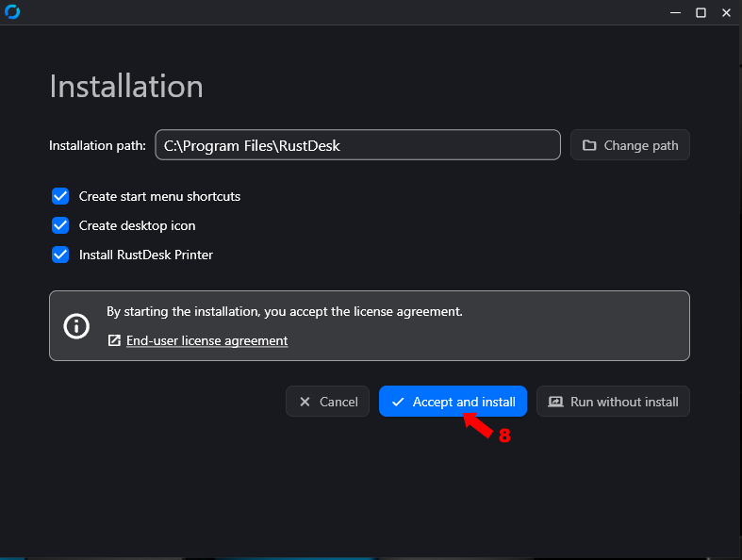The height and width of the screenshot is (560, 742).
Task: Click the external-link icon beside license agreement
Action: pyautogui.click(x=114, y=340)
